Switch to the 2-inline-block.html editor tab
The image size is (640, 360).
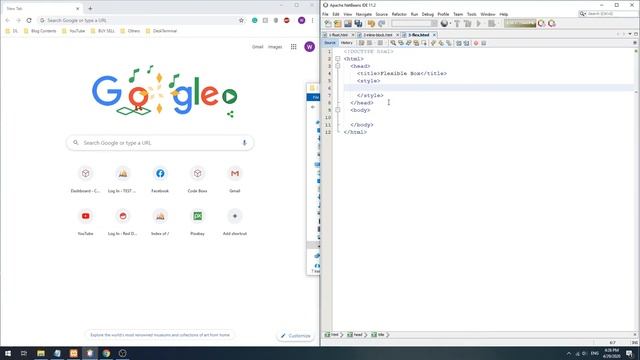click(x=378, y=35)
